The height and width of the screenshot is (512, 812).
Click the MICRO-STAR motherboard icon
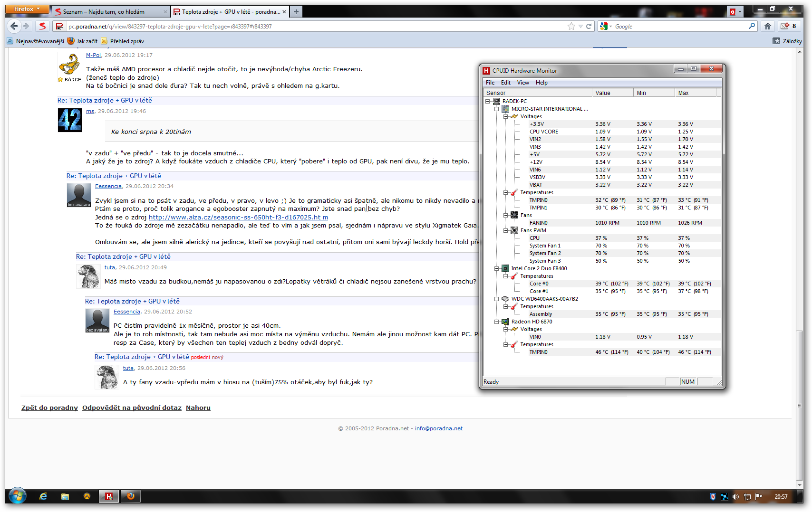point(505,109)
